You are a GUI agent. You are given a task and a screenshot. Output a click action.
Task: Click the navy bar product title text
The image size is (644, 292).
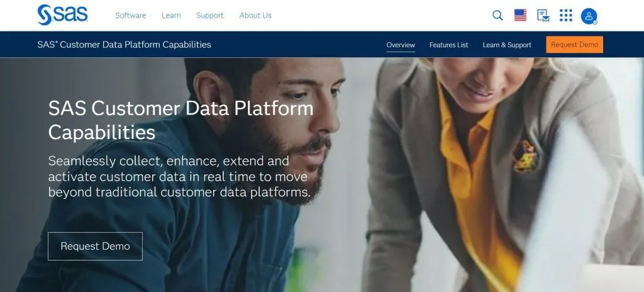tap(124, 45)
